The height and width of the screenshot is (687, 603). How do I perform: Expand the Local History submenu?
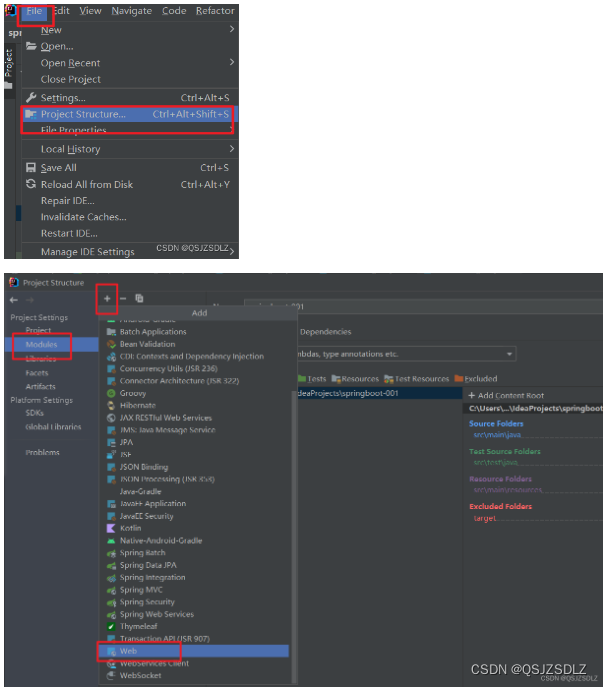(232, 149)
